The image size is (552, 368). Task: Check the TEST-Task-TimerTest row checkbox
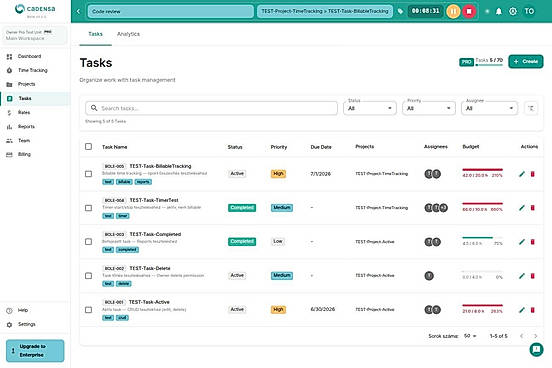coord(88,208)
